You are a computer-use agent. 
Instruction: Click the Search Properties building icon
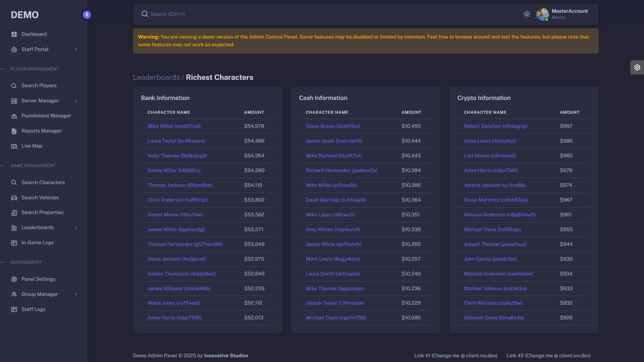[14, 213]
